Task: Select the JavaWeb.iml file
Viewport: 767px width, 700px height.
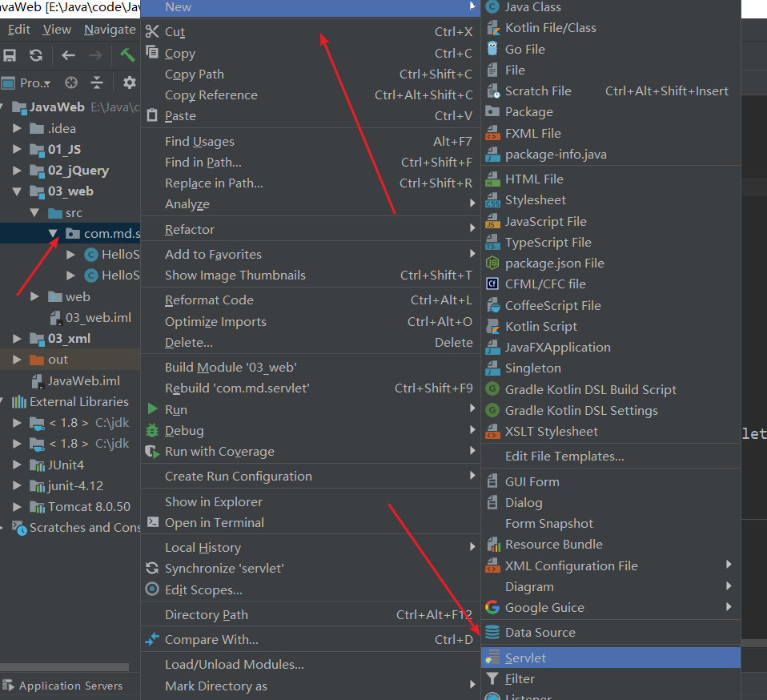Action: click(83, 380)
